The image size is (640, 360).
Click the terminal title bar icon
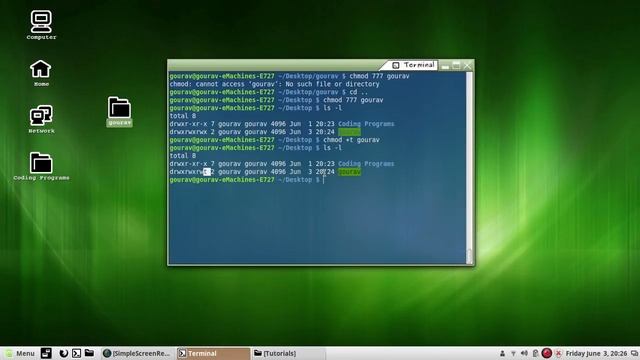(396, 65)
